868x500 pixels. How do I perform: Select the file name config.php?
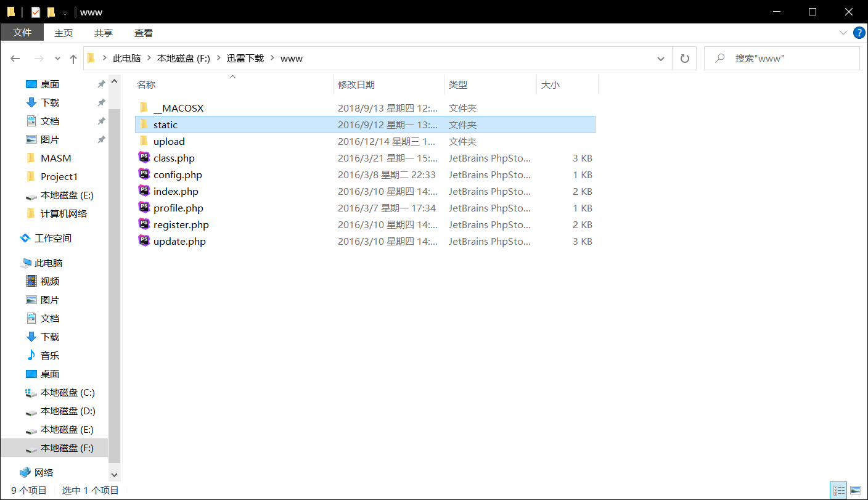[x=178, y=174]
